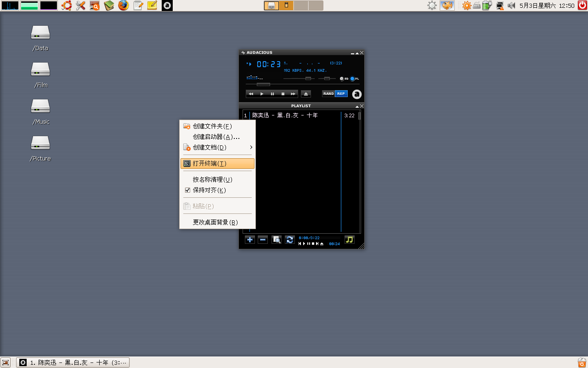Click the volume speaker tray icon
This screenshot has width=588, height=368.
[511, 6]
